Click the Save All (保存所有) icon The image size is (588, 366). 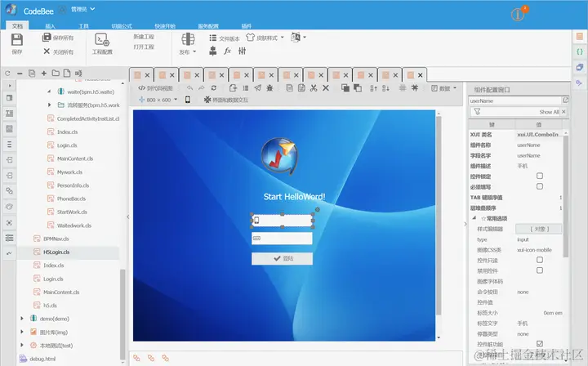point(47,37)
